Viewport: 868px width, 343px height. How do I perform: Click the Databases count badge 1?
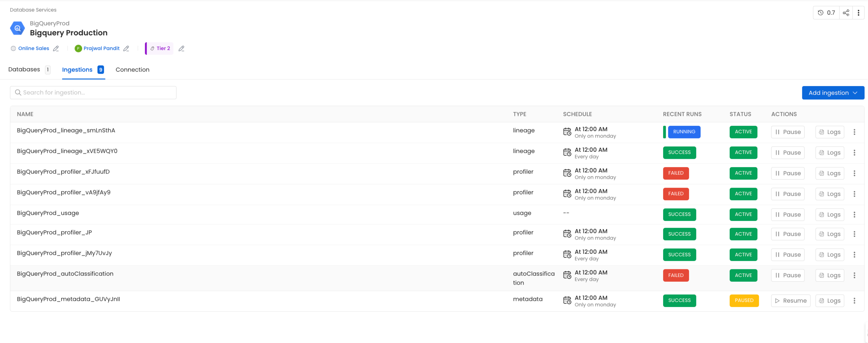47,70
